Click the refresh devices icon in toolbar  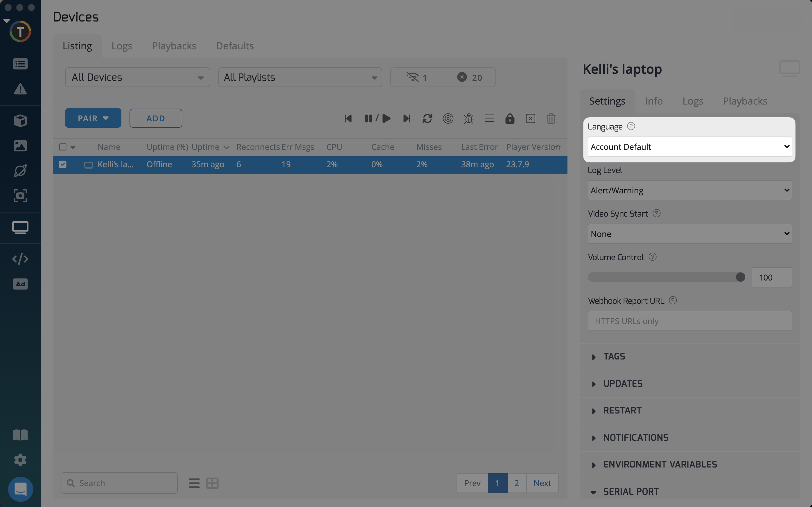click(x=427, y=118)
